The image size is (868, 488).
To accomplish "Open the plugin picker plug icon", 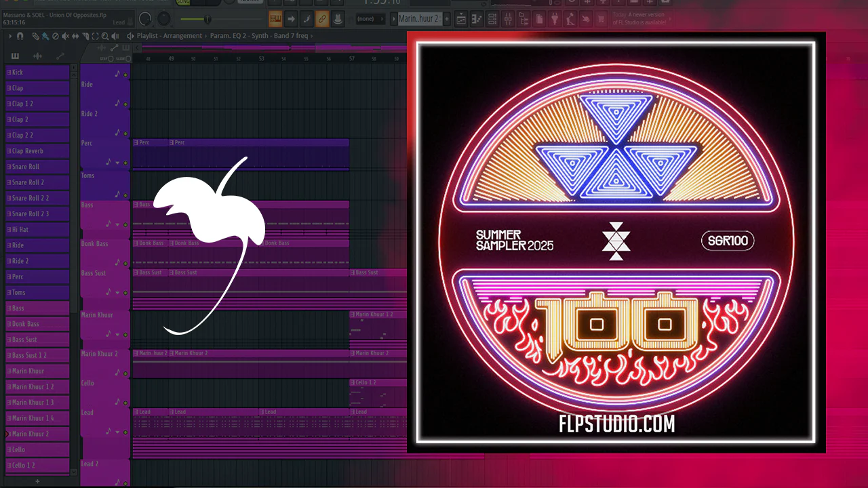I will [x=555, y=19].
